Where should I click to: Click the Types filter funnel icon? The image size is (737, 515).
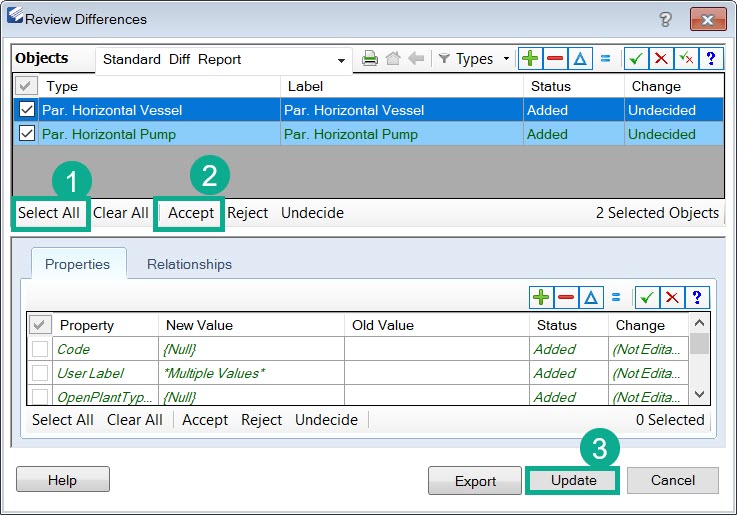[444, 59]
